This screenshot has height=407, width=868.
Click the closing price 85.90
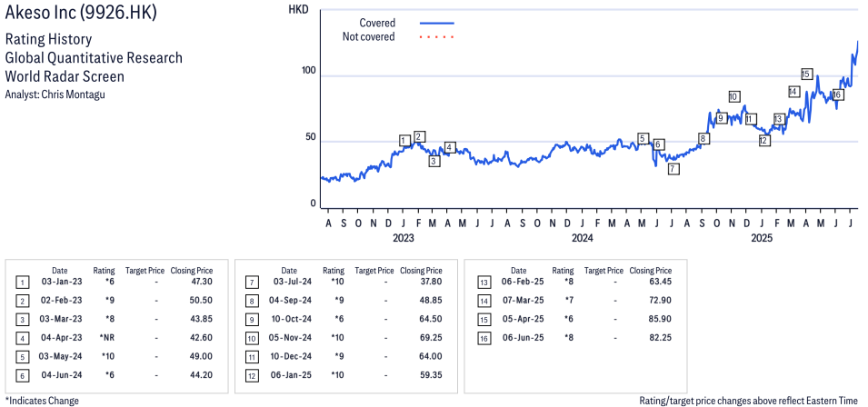click(x=661, y=319)
